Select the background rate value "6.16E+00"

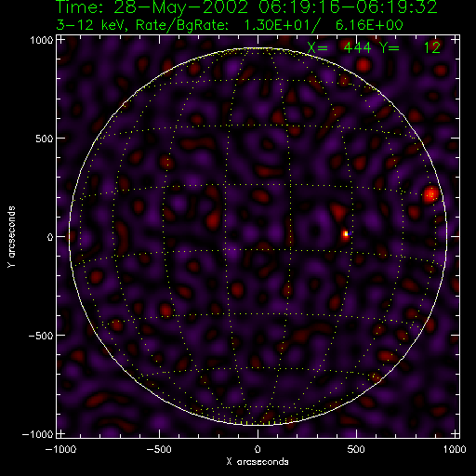[369, 25]
